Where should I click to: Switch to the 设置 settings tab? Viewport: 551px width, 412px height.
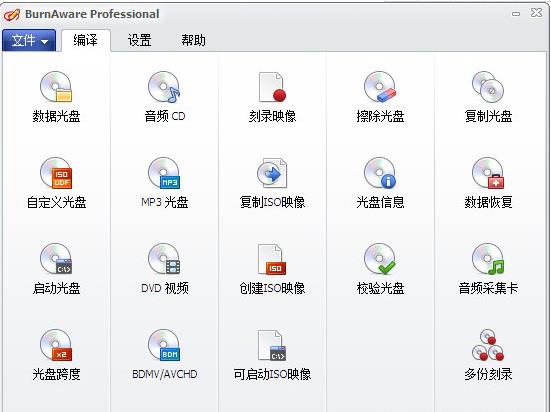tap(140, 40)
